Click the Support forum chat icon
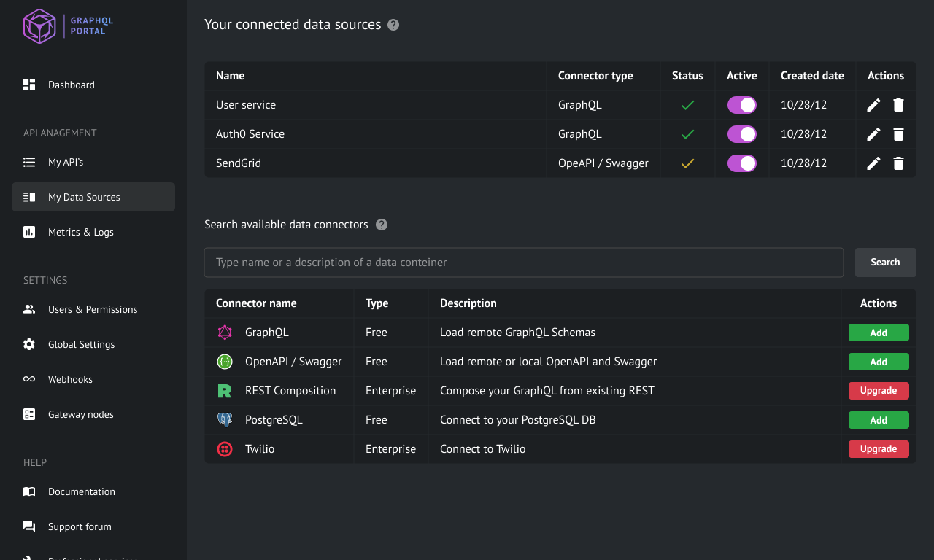This screenshot has width=934, height=560. click(x=29, y=526)
